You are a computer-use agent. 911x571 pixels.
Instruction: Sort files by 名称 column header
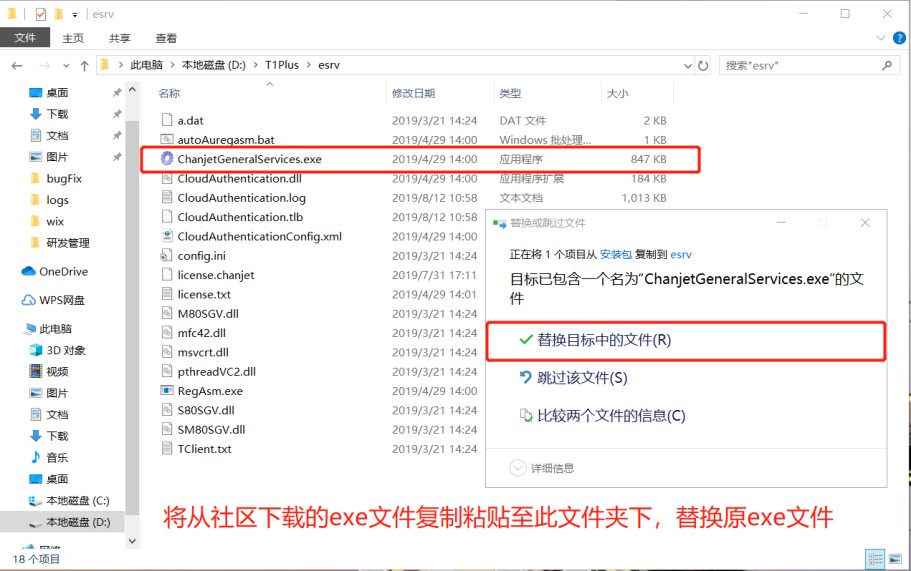click(169, 93)
